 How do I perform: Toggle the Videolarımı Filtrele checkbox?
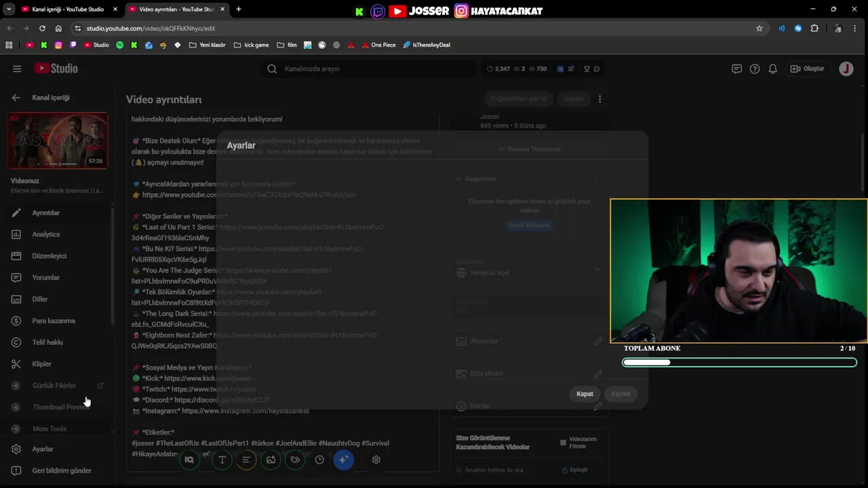pyautogui.click(x=563, y=443)
